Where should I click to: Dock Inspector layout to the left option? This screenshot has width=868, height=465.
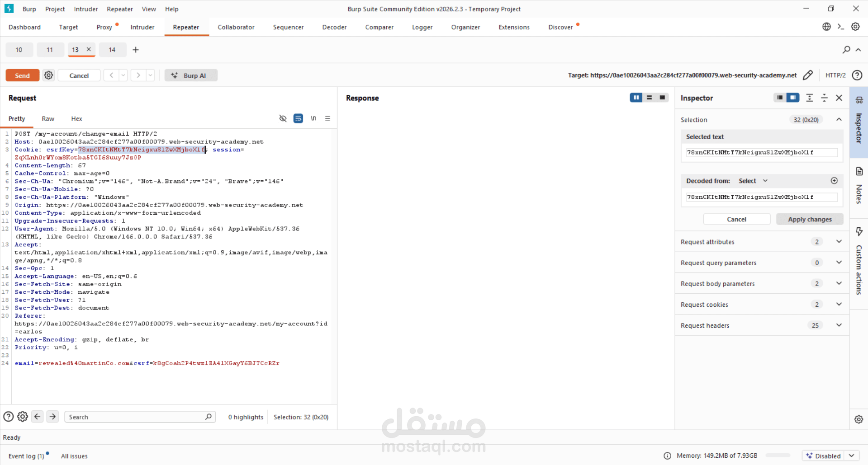tap(780, 98)
